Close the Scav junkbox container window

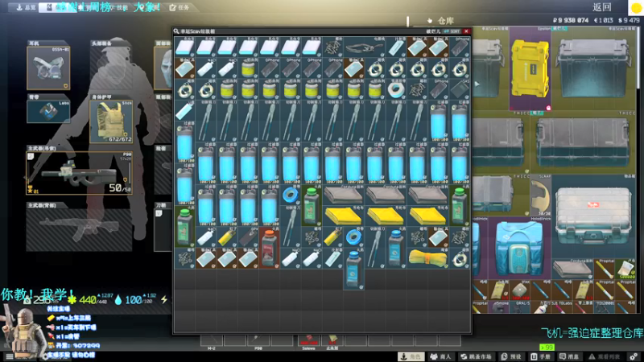[466, 31]
